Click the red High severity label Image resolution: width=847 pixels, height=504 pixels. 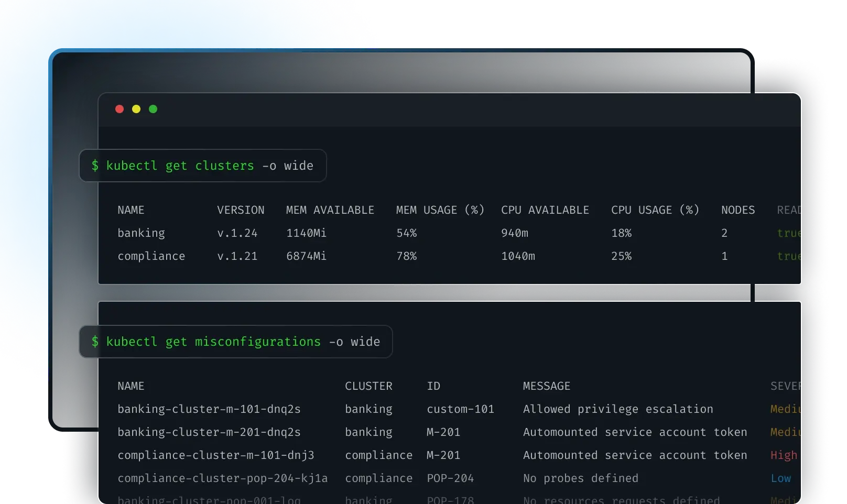click(x=783, y=455)
